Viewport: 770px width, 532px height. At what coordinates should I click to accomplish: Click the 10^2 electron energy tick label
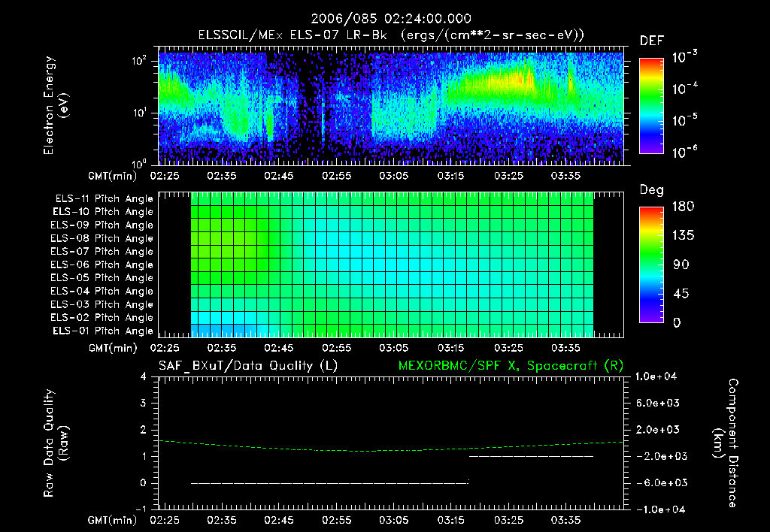tap(139, 60)
